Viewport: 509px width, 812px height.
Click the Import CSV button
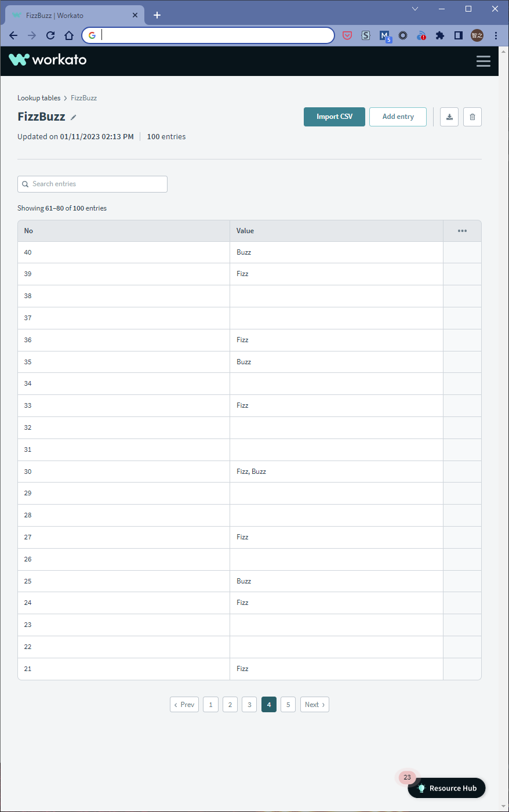(335, 117)
